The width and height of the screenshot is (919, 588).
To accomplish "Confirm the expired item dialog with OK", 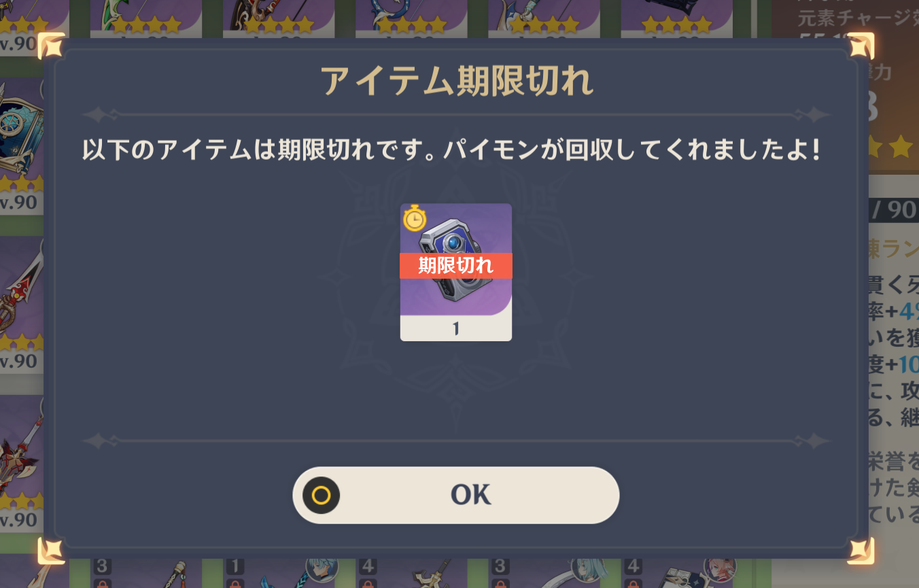I will point(455,495).
